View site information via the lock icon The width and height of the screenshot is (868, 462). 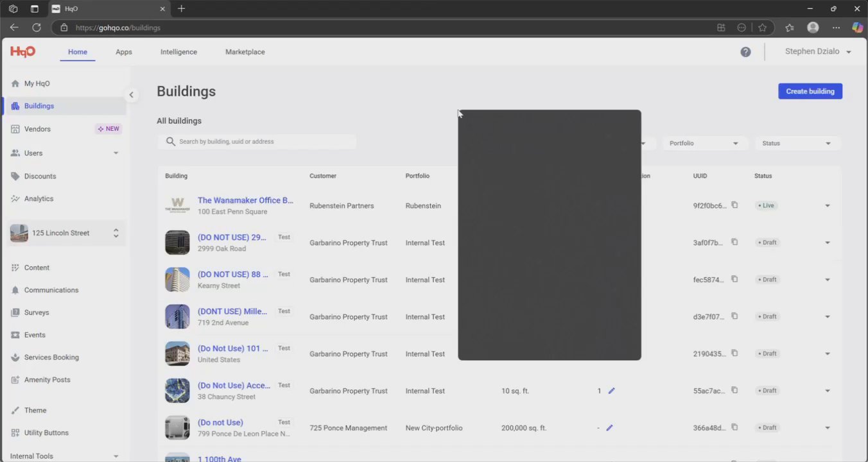64,28
